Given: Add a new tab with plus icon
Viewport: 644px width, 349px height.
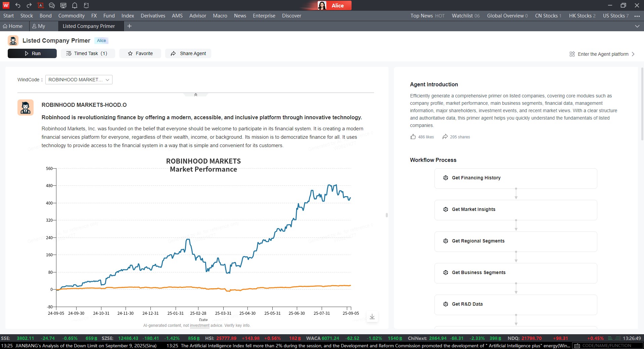Looking at the screenshot, I should tap(129, 26).
